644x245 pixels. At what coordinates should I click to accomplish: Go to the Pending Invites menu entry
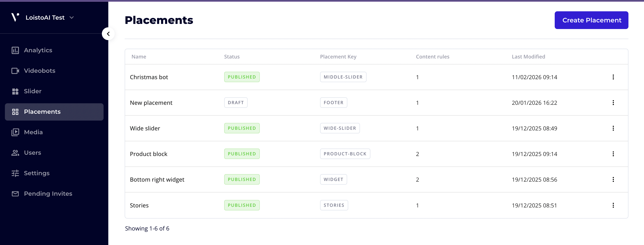[48, 194]
